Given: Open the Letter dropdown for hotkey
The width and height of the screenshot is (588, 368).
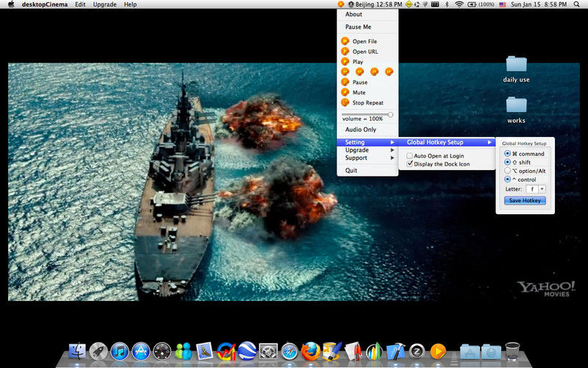Looking at the screenshot, I should coord(536,189).
